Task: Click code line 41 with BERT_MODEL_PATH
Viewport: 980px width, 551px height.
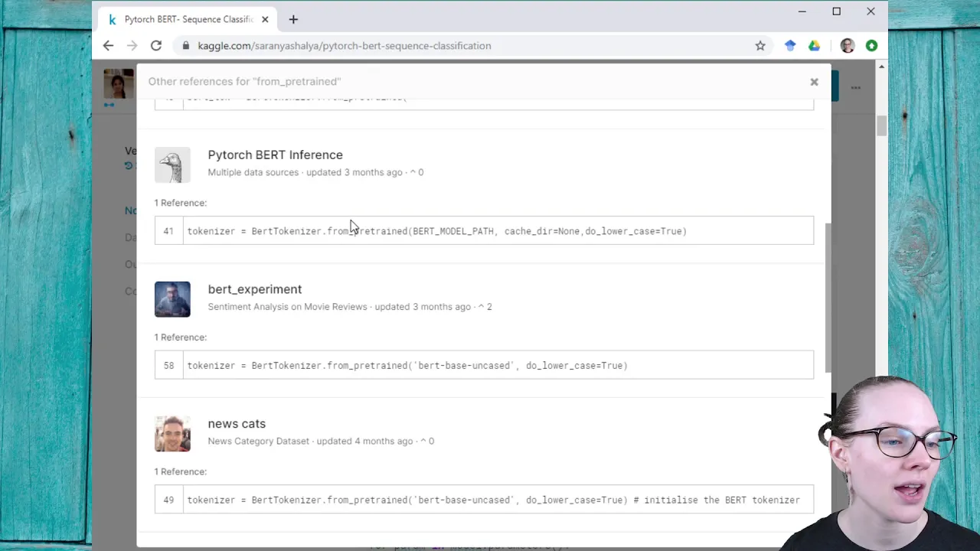Action: click(x=484, y=231)
